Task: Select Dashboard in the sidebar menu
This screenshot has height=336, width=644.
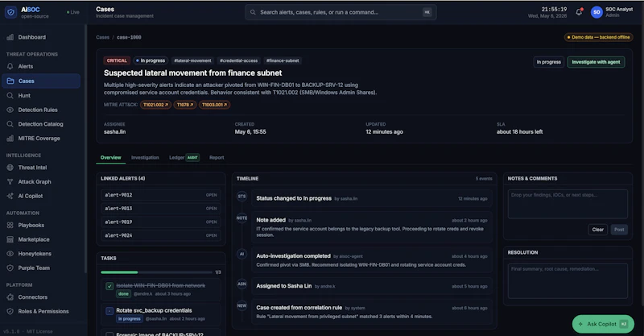Action: (x=41, y=37)
